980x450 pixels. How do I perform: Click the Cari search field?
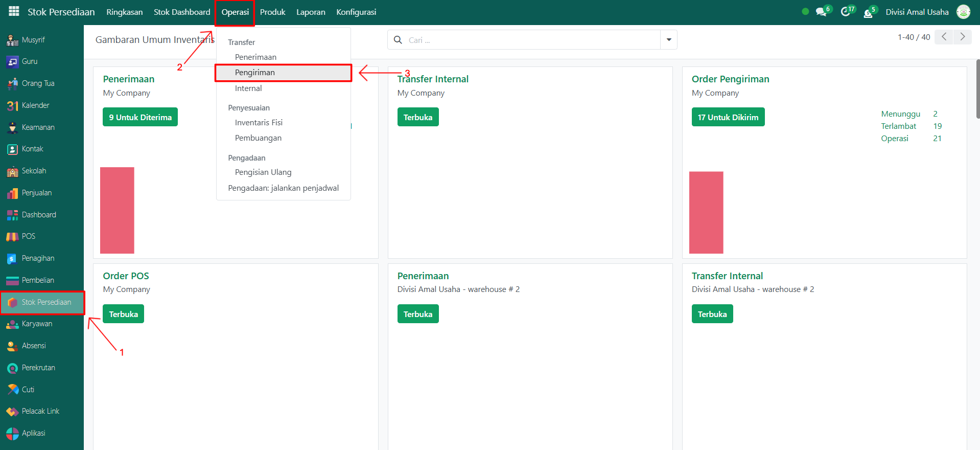click(531, 40)
